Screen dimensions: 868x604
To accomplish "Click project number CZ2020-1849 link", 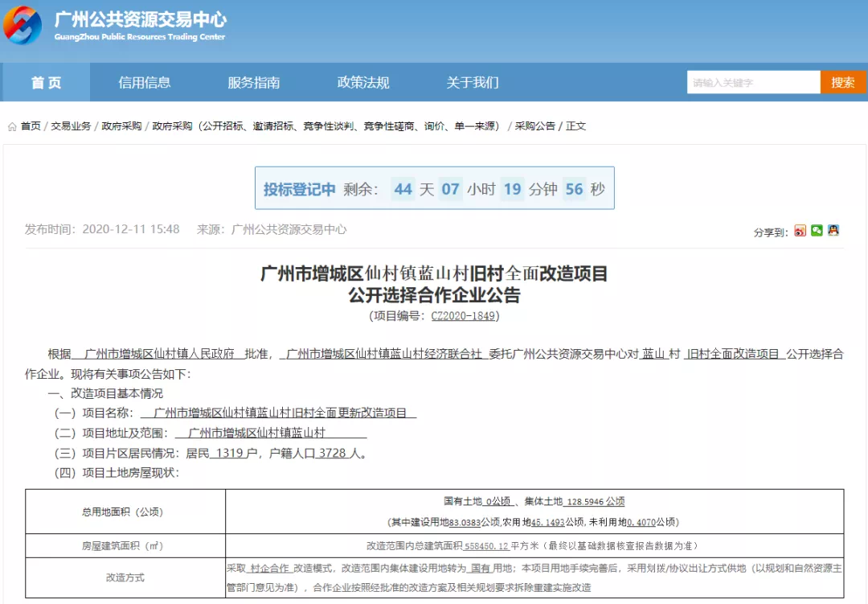I will click(x=463, y=316).
